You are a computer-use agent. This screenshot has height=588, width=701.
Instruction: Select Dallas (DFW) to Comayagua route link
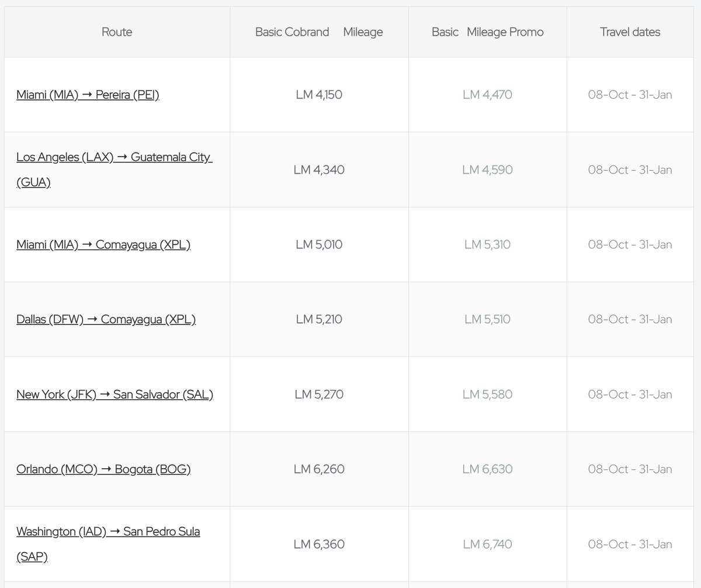click(106, 319)
